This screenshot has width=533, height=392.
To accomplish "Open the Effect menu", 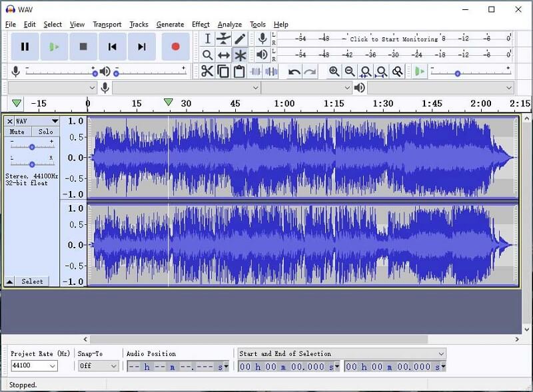I will [201, 24].
